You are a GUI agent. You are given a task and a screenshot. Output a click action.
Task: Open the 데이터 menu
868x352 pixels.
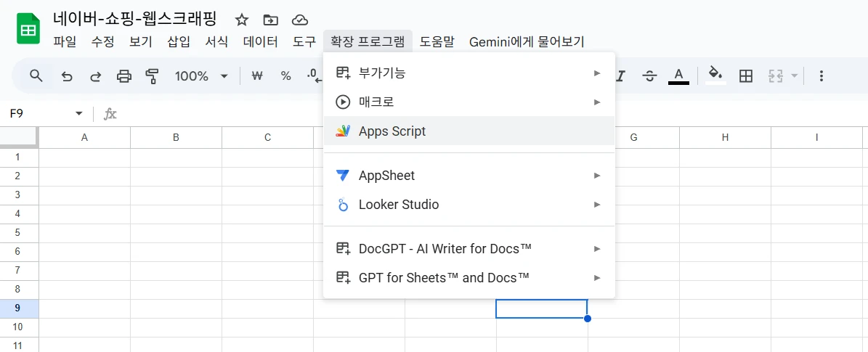click(x=260, y=42)
